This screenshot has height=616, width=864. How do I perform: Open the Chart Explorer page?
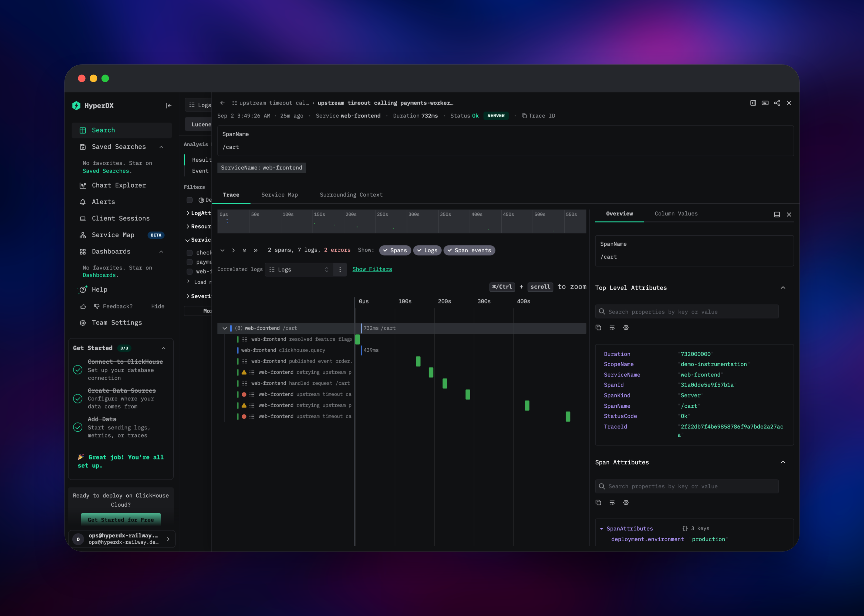pyautogui.click(x=119, y=185)
